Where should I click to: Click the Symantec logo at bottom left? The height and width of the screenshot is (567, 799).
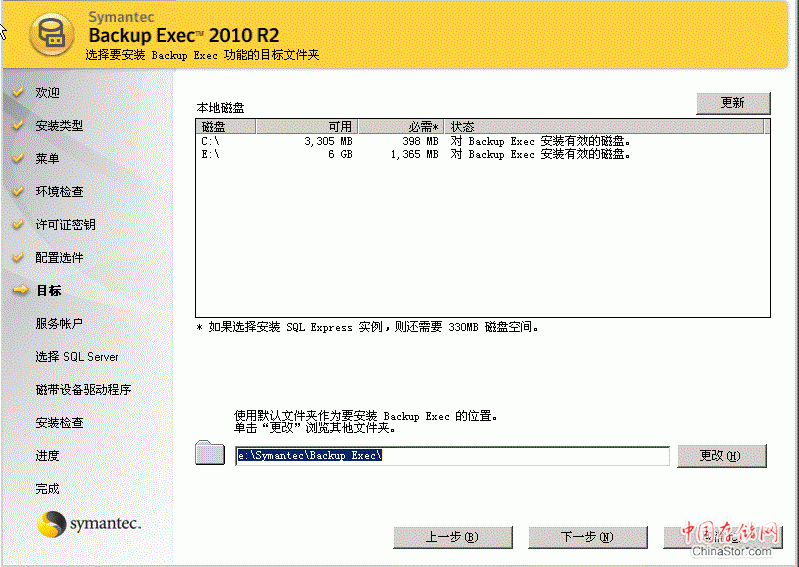[x=89, y=523]
